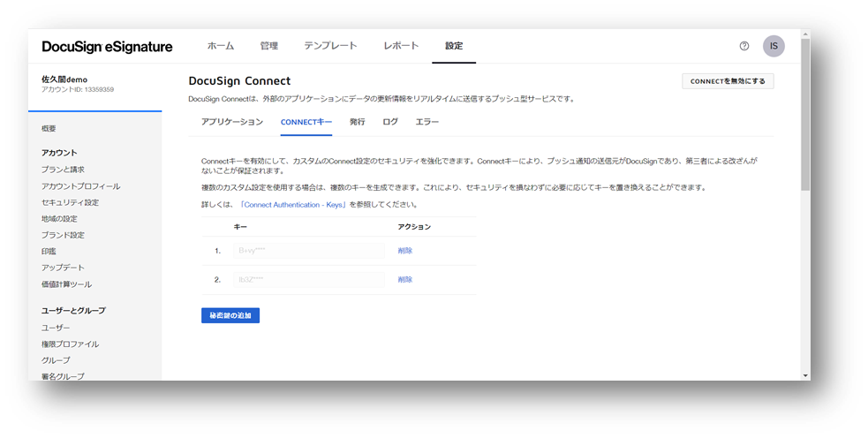The image size is (868, 438).
Task: Open 権限プロファイル in the sidebar
Action: click(x=71, y=344)
